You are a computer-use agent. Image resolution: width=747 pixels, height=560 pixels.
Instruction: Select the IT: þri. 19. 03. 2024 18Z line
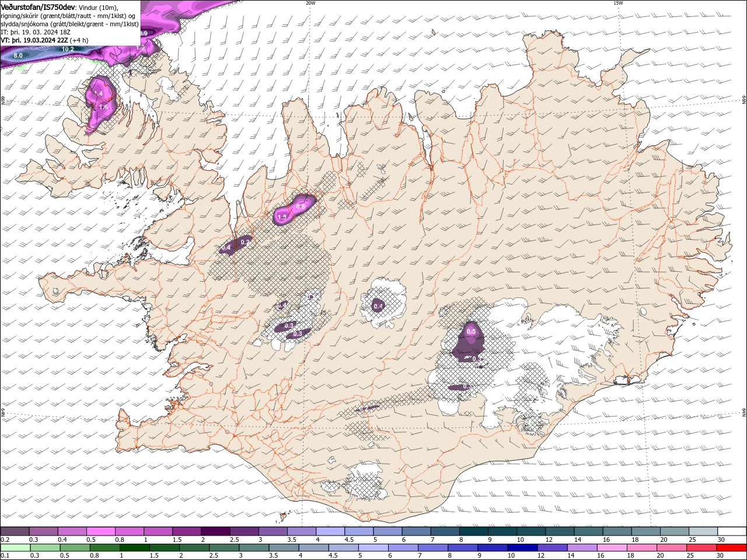point(35,32)
